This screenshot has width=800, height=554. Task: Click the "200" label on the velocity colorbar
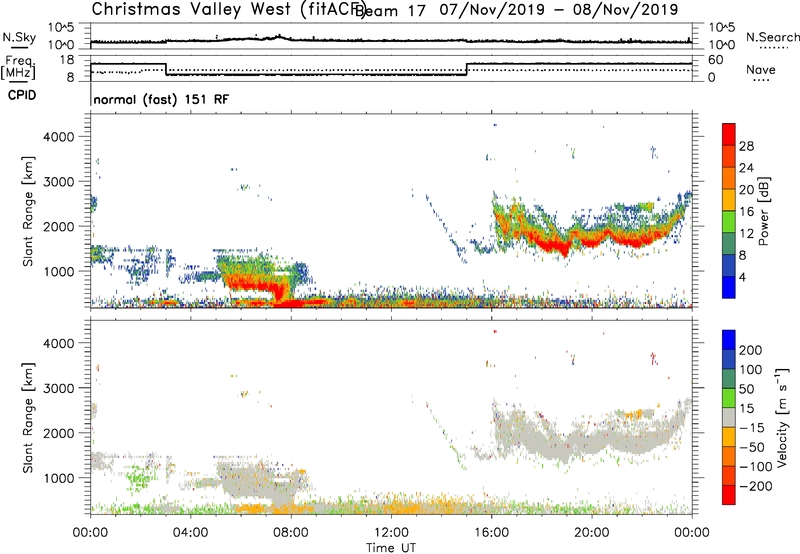(751, 350)
